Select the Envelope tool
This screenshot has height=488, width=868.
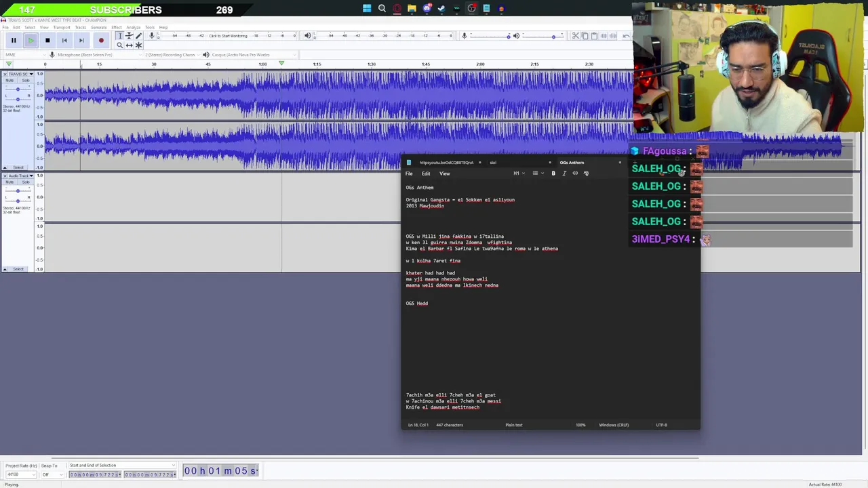[129, 35]
